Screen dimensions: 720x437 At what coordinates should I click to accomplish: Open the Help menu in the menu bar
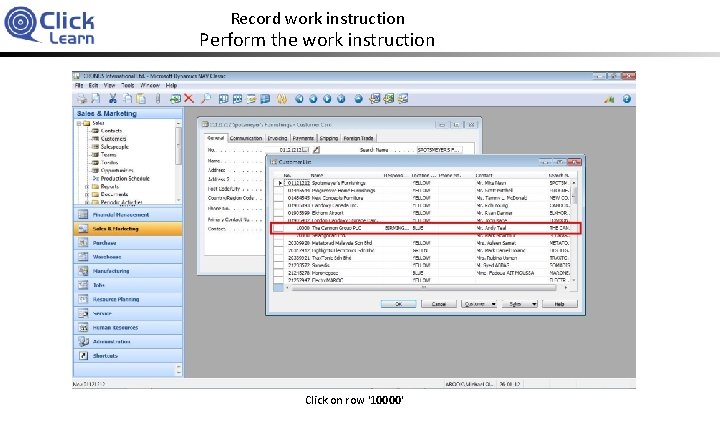171,85
